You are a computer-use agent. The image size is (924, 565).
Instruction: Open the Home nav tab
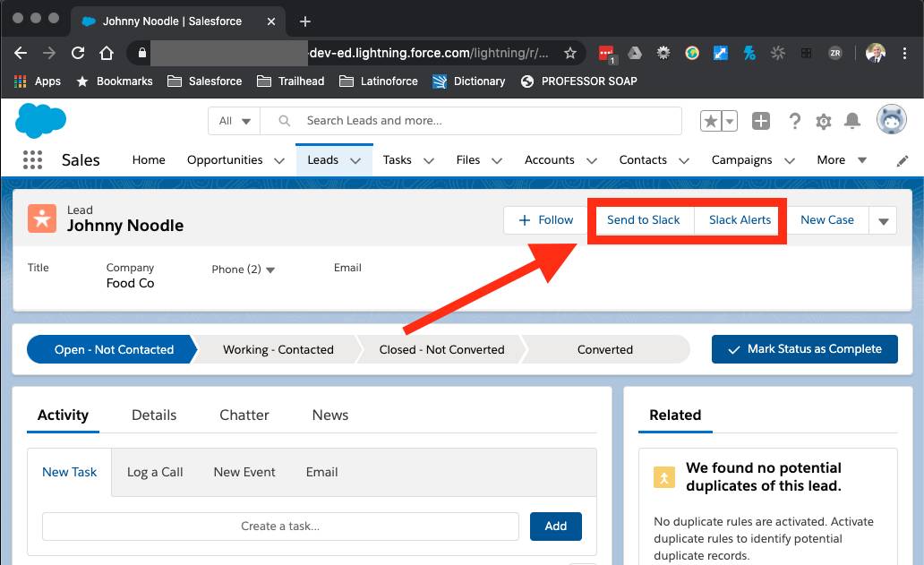click(x=149, y=159)
